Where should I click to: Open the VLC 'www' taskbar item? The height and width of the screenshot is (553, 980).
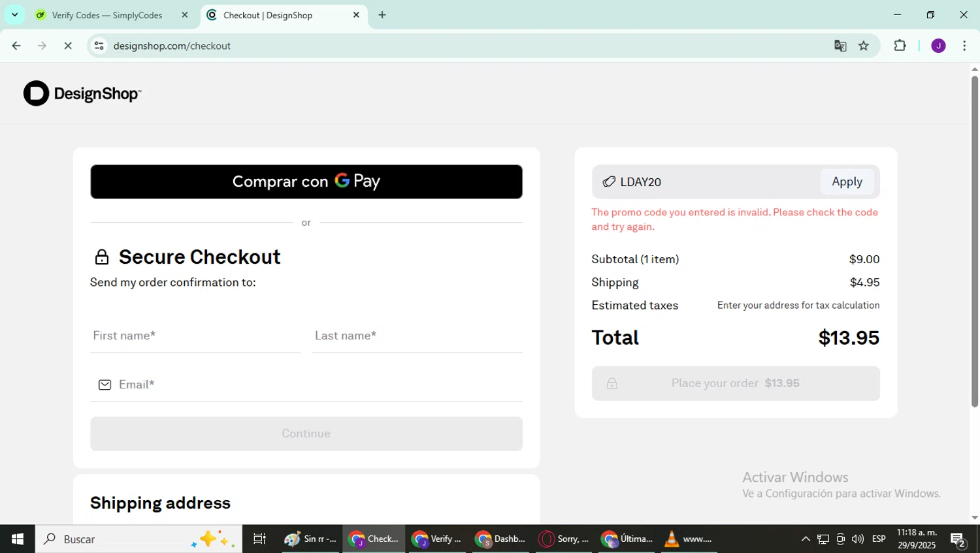689,539
